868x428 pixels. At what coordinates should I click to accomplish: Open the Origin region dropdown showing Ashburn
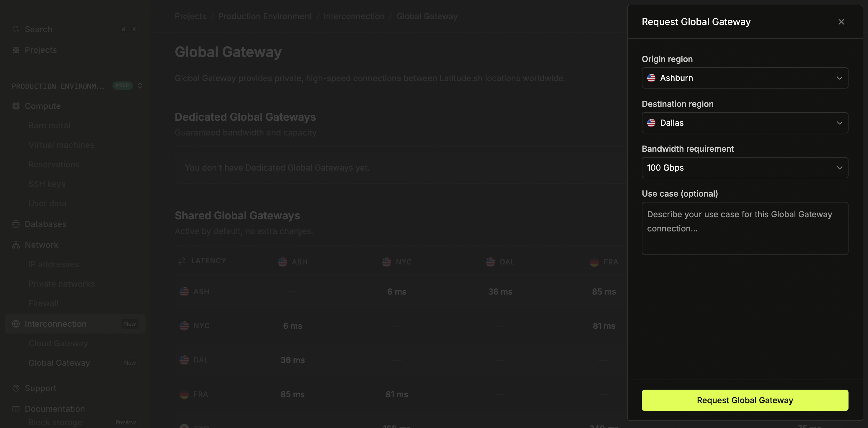745,78
